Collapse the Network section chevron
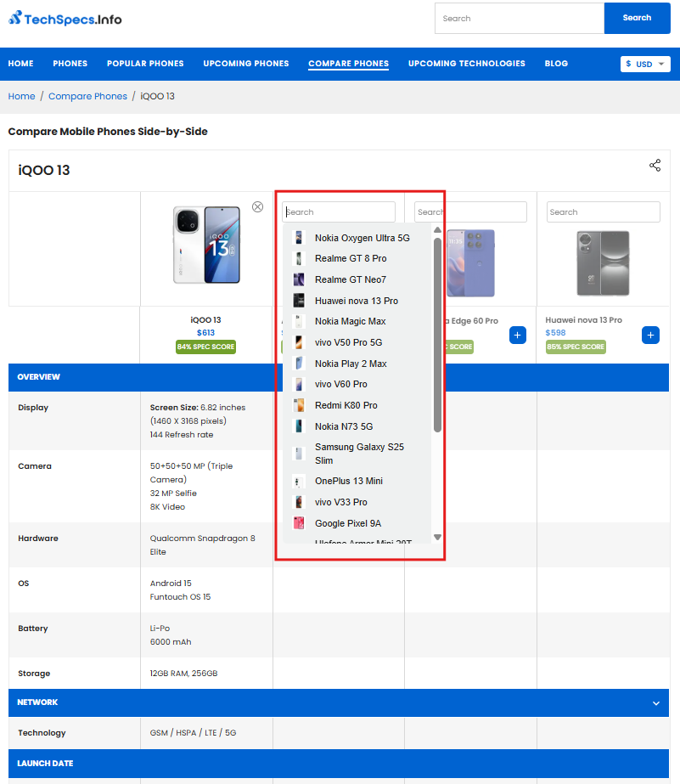 (x=656, y=703)
